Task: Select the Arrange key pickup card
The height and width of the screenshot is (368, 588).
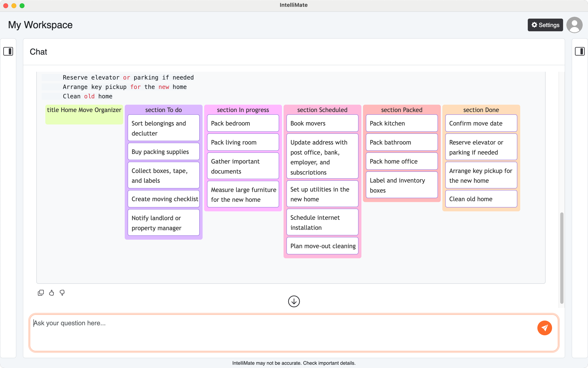Action: click(x=481, y=175)
